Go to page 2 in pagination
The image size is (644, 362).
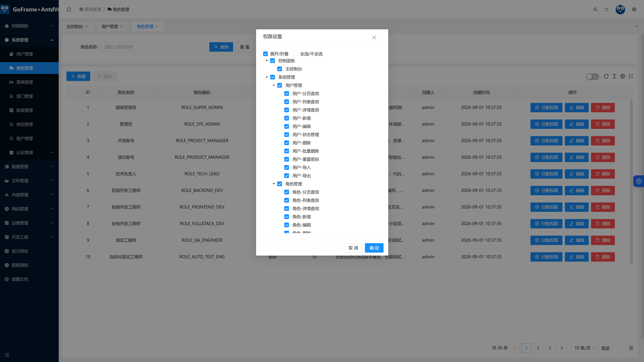538,348
